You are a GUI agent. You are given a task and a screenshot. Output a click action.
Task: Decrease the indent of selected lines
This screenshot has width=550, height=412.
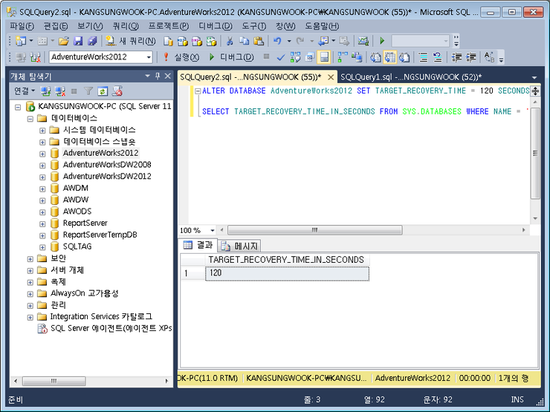[x=456, y=57]
